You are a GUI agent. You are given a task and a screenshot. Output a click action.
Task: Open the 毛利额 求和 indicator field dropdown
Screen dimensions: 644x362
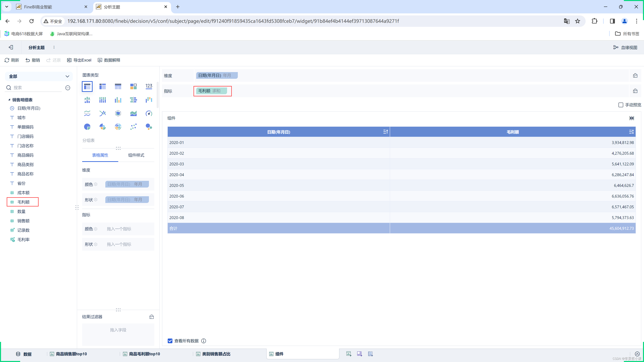pos(211,91)
